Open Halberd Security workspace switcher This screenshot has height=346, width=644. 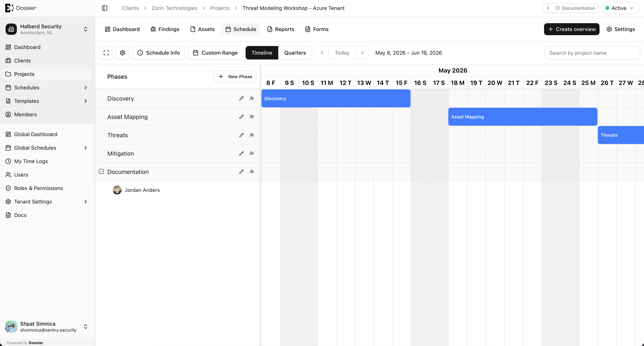coord(47,29)
